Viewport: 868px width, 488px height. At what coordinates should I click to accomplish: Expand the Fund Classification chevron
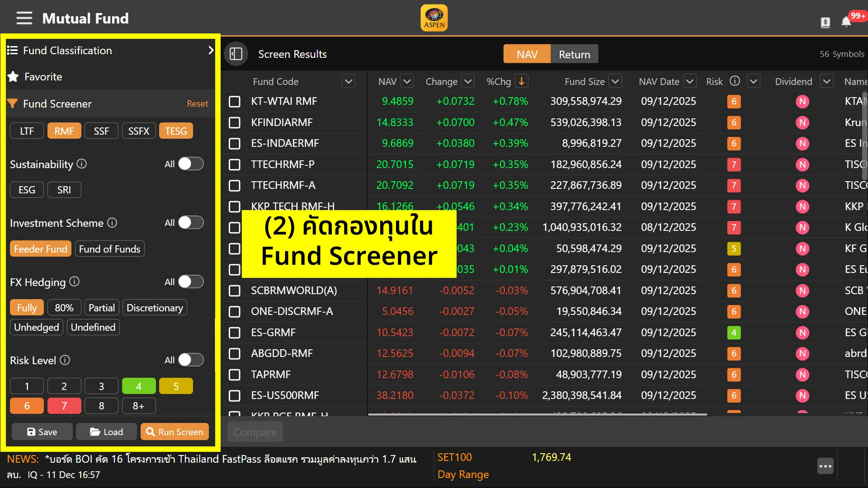coord(211,50)
